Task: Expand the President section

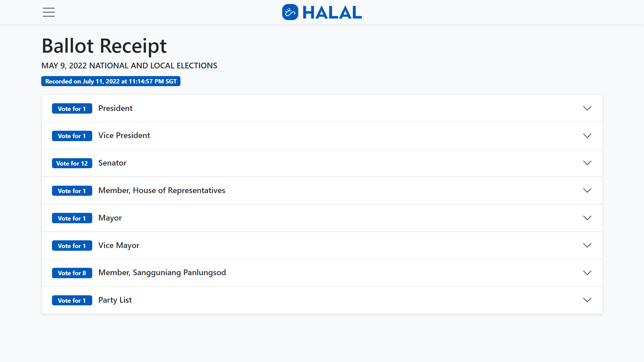Action: tap(587, 108)
